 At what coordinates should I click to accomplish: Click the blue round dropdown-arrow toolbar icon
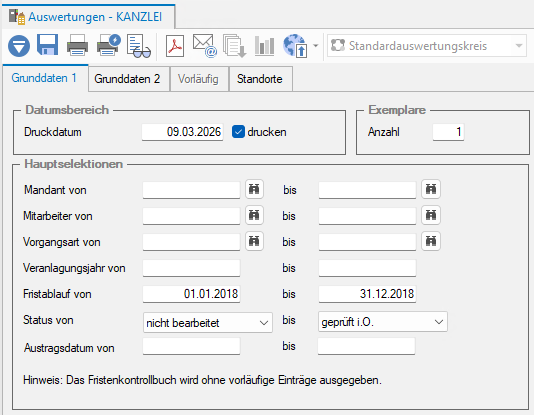point(19,46)
